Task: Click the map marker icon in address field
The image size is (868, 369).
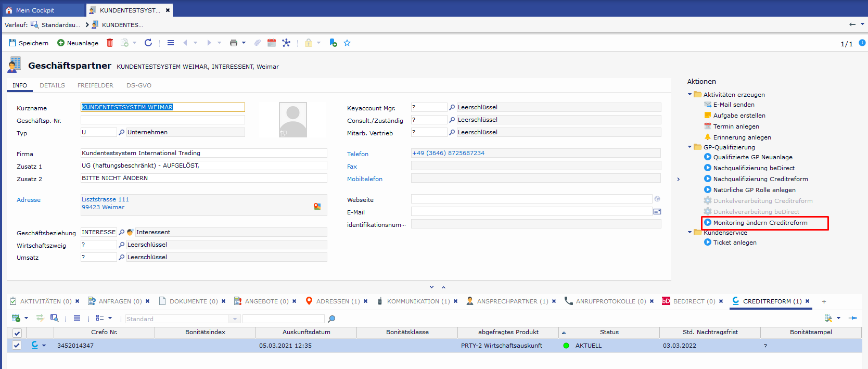Action: (317, 206)
